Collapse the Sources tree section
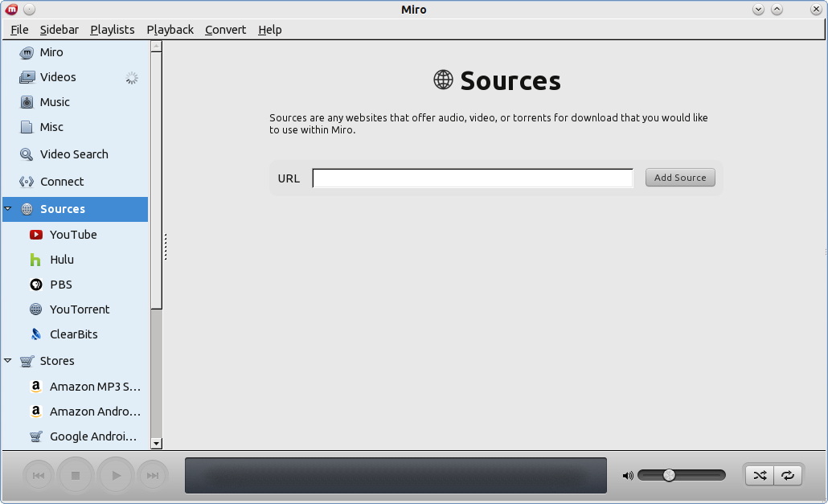 tap(8, 209)
